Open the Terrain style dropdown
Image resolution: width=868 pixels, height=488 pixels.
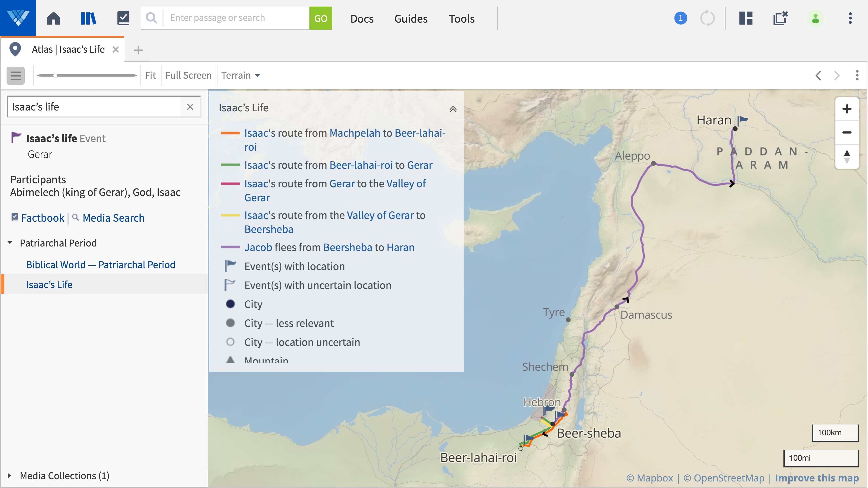tap(241, 75)
